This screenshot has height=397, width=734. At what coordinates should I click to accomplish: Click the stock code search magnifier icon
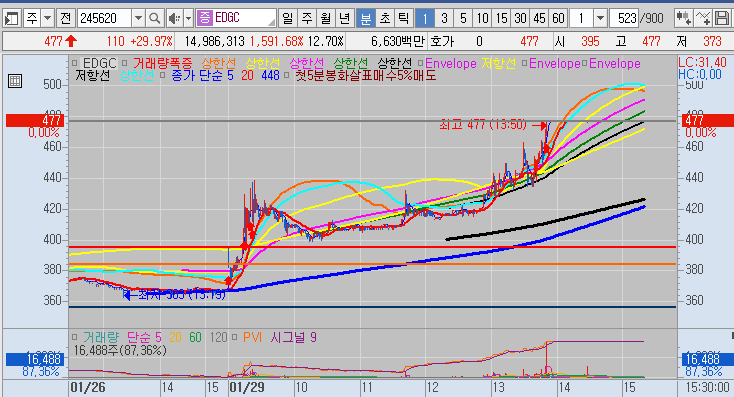click(x=154, y=18)
